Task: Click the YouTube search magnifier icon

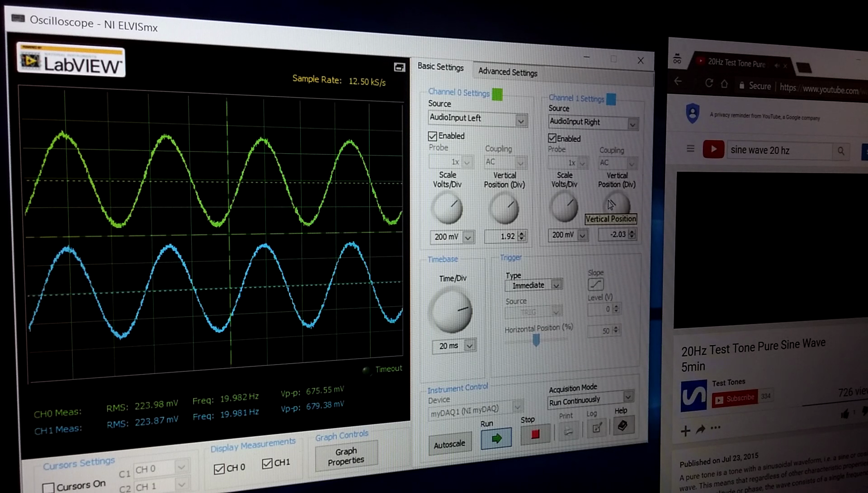Action: pos(840,151)
